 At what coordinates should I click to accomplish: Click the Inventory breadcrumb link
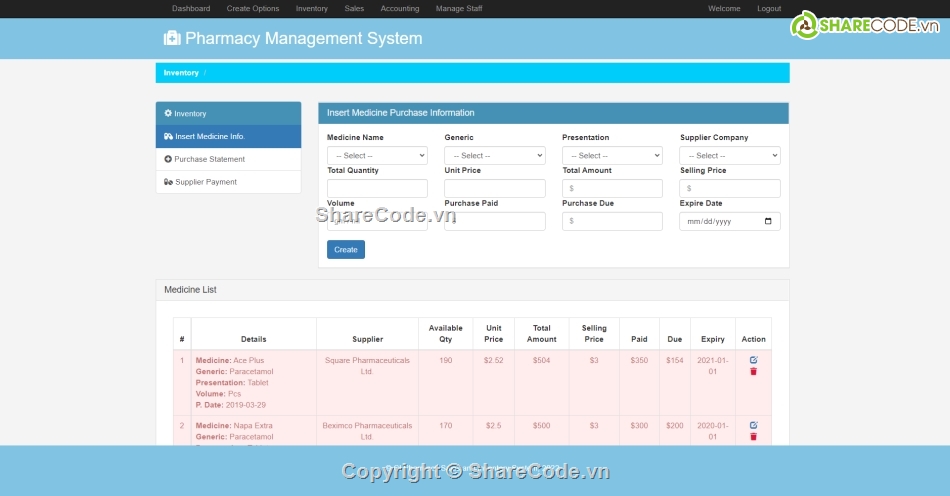(x=181, y=73)
